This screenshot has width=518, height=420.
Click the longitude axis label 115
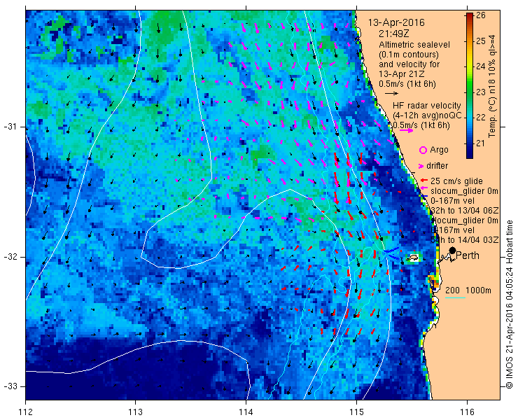[356, 412]
